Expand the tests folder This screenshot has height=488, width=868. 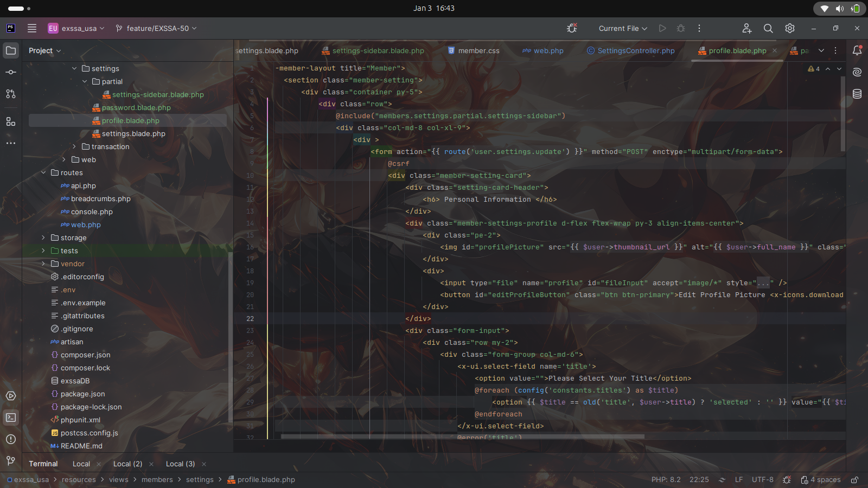pyautogui.click(x=43, y=251)
